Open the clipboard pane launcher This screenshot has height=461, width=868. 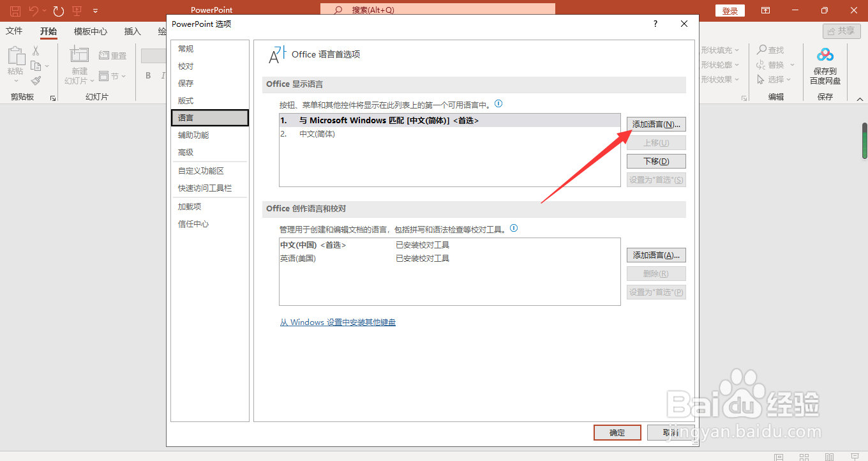tap(53, 98)
